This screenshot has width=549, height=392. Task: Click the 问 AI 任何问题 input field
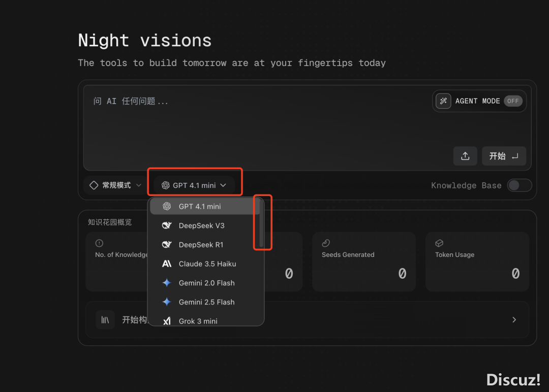(x=254, y=122)
